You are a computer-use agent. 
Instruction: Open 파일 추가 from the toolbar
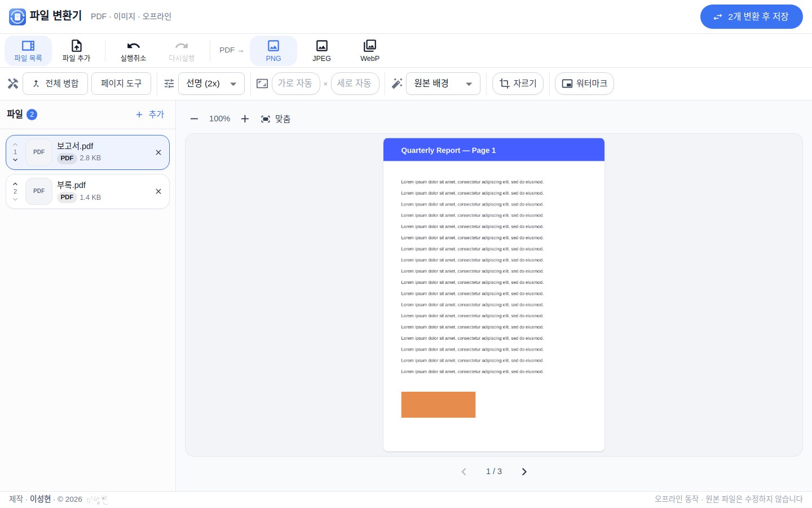tap(76, 51)
